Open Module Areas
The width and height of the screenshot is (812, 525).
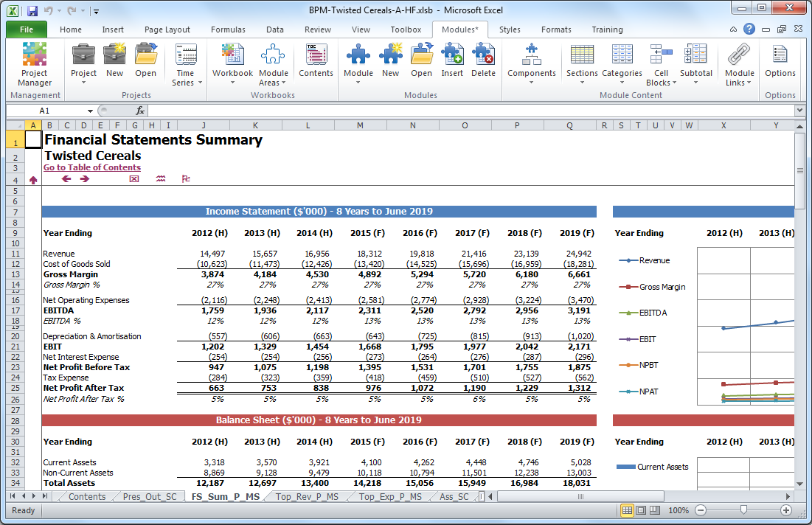(x=273, y=64)
